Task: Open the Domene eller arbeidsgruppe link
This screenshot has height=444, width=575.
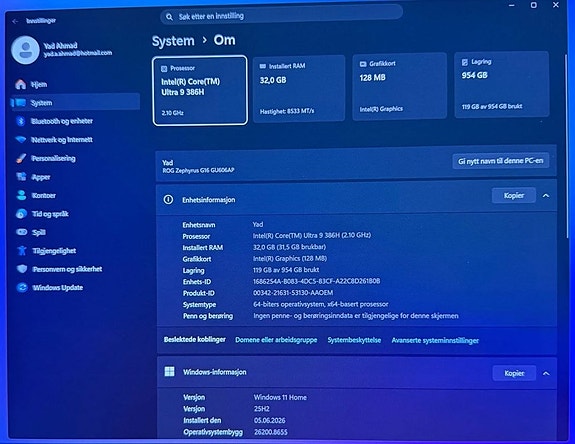Action: click(276, 340)
